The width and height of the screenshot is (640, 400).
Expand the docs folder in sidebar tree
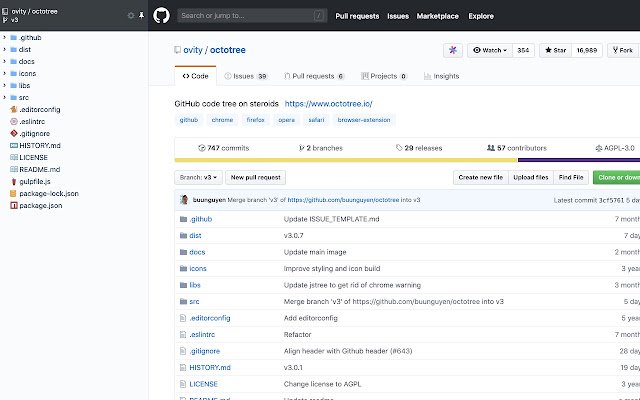click(4, 61)
